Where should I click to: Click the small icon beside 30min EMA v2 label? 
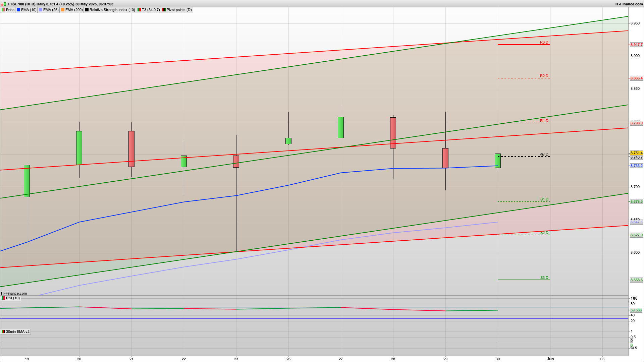3,331
